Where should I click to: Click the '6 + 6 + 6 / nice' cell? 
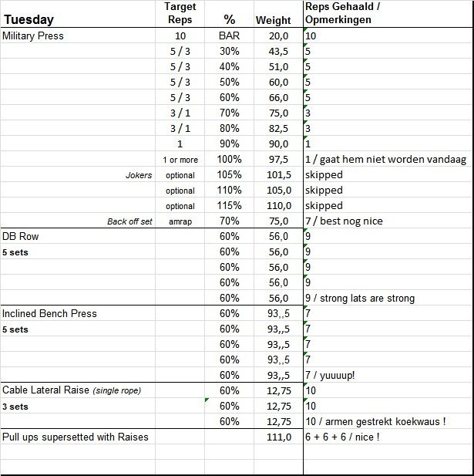pyautogui.click(x=342, y=437)
